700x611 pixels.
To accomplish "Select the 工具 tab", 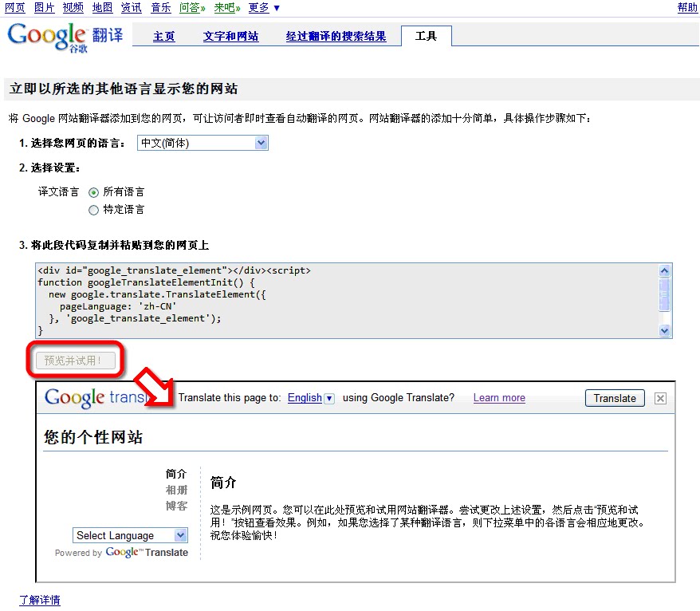I will coord(426,36).
